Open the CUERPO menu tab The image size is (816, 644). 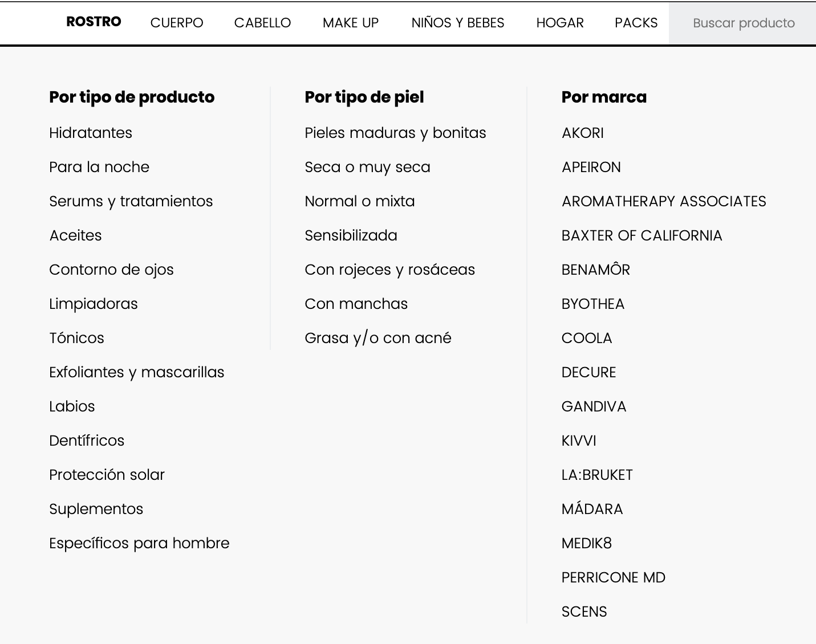point(177,23)
